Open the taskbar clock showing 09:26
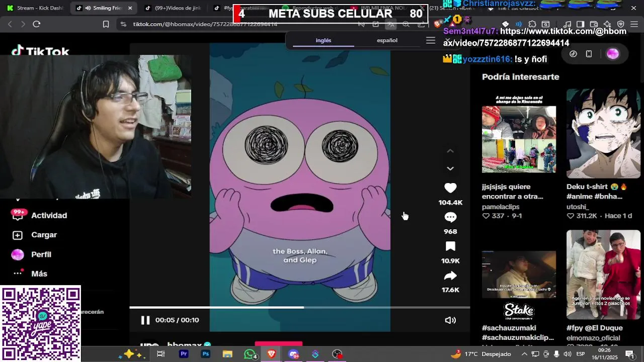The image size is (644, 362). click(x=604, y=353)
